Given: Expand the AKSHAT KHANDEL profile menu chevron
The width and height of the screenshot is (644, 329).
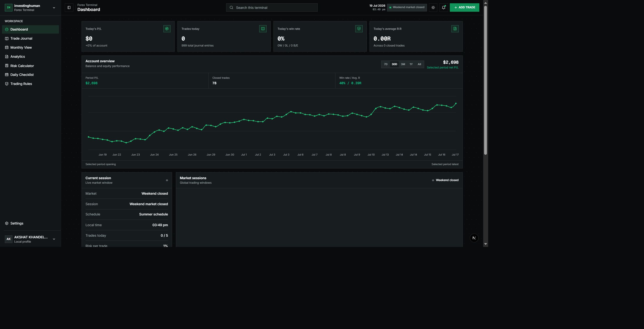Looking at the screenshot, I should [x=54, y=239].
